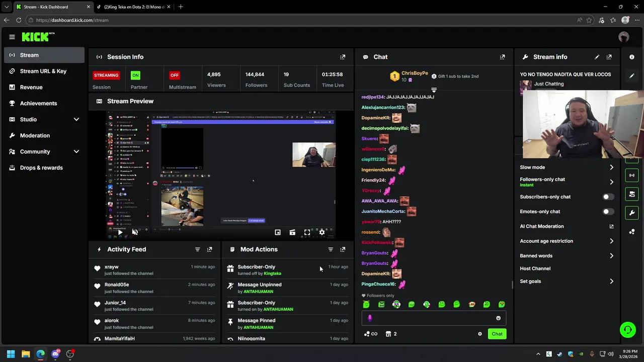644x362 pixels.
Task: Open Discord from taskbar
Action: 55,354
